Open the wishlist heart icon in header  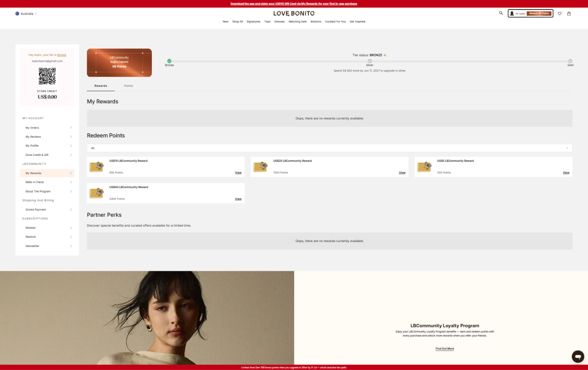coord(560,14)
